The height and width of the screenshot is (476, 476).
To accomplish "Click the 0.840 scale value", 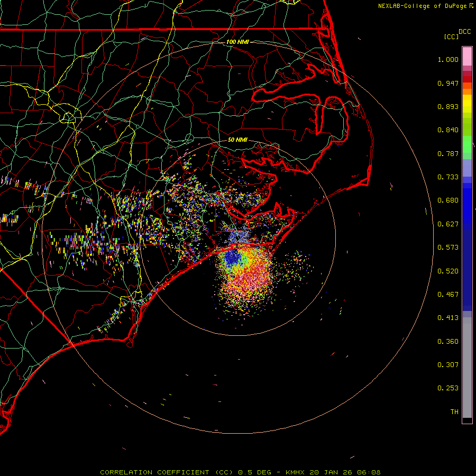I will coord(448,130).
